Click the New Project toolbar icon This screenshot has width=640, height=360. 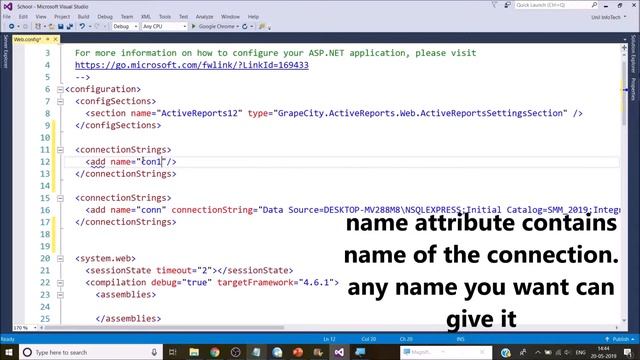click(38, 27)
